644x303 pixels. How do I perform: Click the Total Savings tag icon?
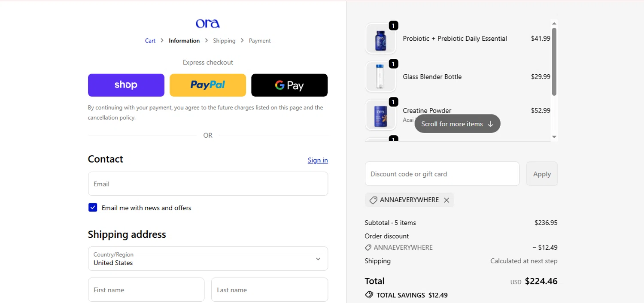click(369, 295)
